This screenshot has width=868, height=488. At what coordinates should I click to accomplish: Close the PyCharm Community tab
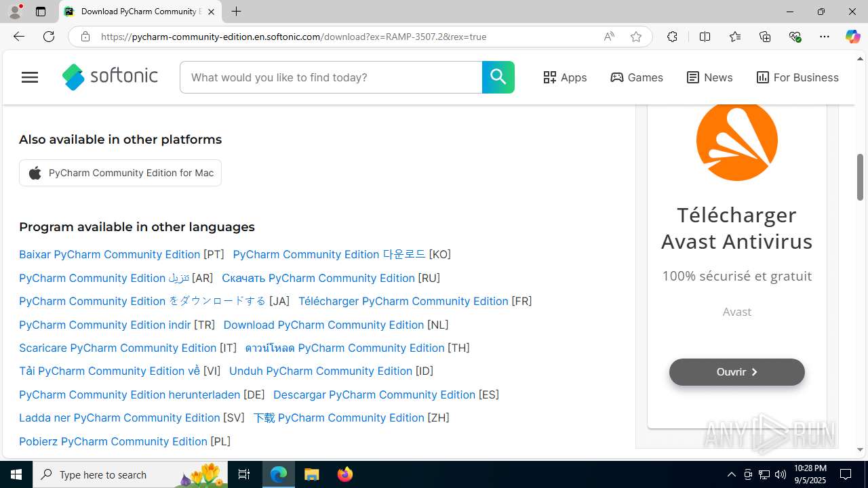pos(211,12)
